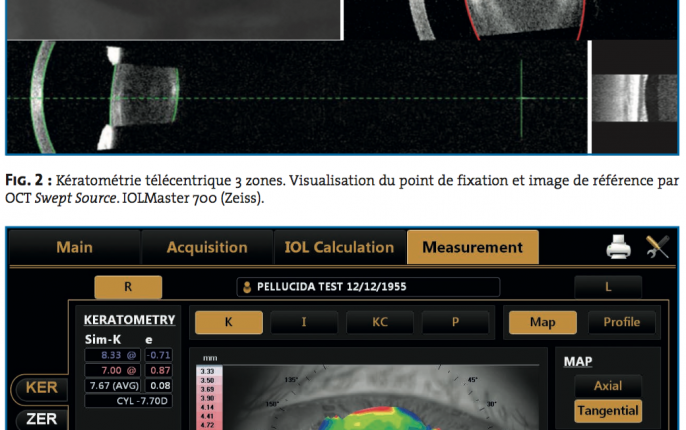Open the IOL Calculation tab
The height and width of the screenshot is (430, 686).
339,247
